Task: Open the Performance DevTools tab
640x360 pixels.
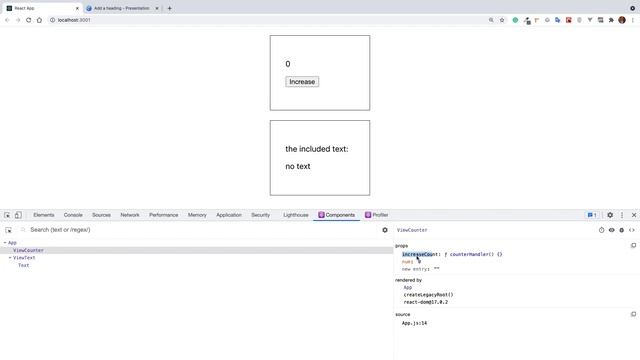Action: (164, 215)
